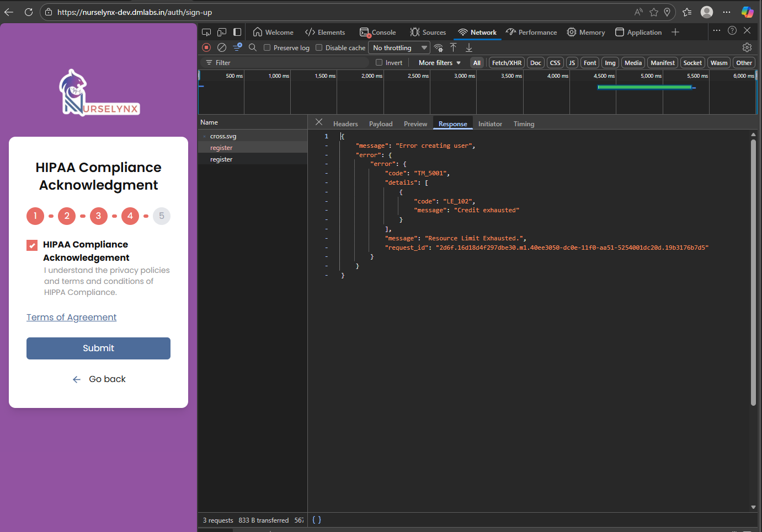Open Network settings gear icon
The width and height of the screenshot is (762, 532).
point(747,48)
